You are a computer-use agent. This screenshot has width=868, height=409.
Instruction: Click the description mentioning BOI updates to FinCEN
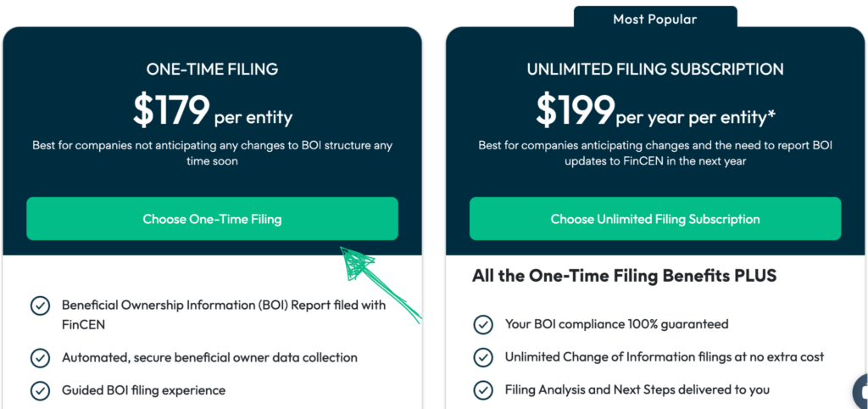[x=655, y=153]
